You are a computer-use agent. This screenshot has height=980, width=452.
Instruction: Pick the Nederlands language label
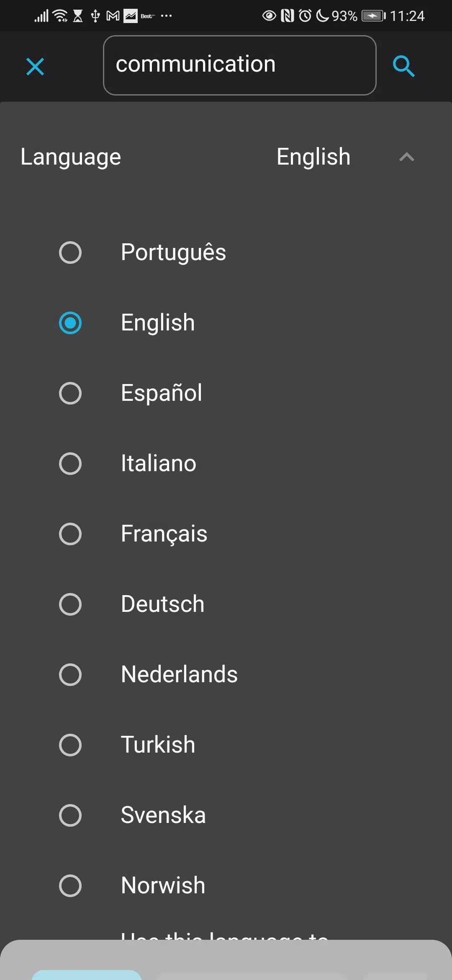pyautogui.click(x=179, y=674)
